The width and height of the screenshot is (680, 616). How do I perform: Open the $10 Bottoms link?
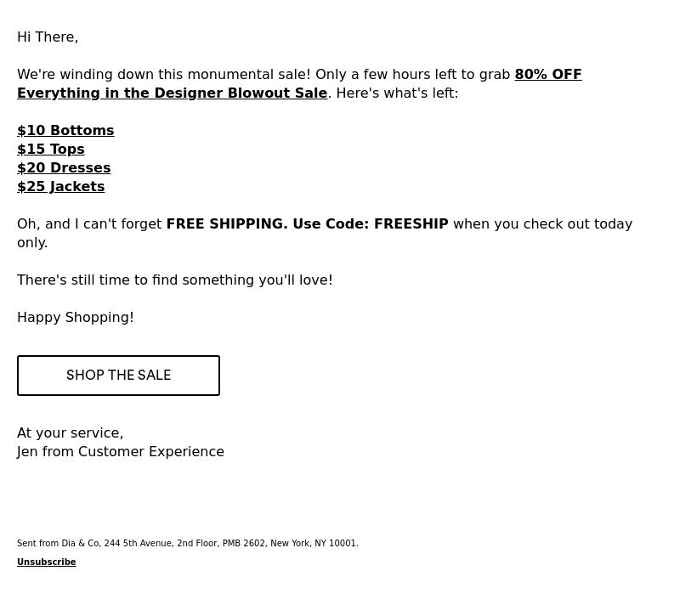click(x=65, y=131)
